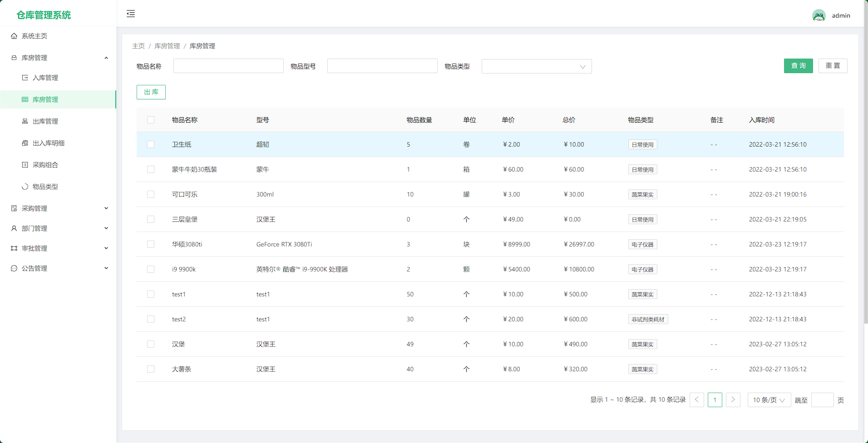Screen dimensions: 868x443
Task: Click the 库房管理 parent menu icon
Action: [14, 58]
